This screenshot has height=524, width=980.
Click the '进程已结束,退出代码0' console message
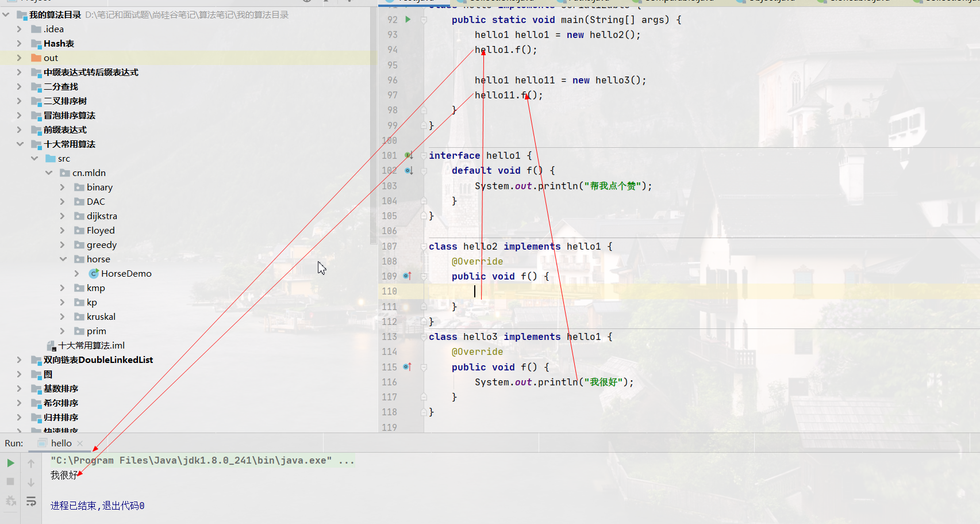point(97,506)
